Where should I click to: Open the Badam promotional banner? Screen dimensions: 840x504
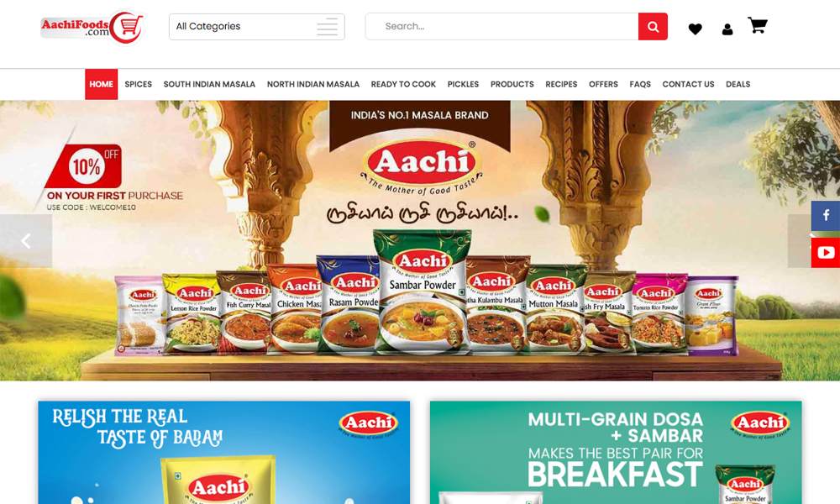(x=224, y=453)
